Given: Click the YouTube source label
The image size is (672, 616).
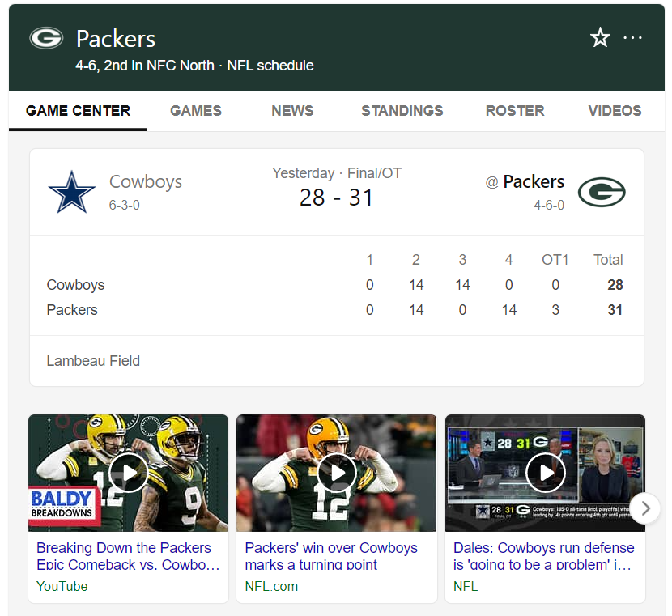Looking at the screenshot, I should coord(62,586).
